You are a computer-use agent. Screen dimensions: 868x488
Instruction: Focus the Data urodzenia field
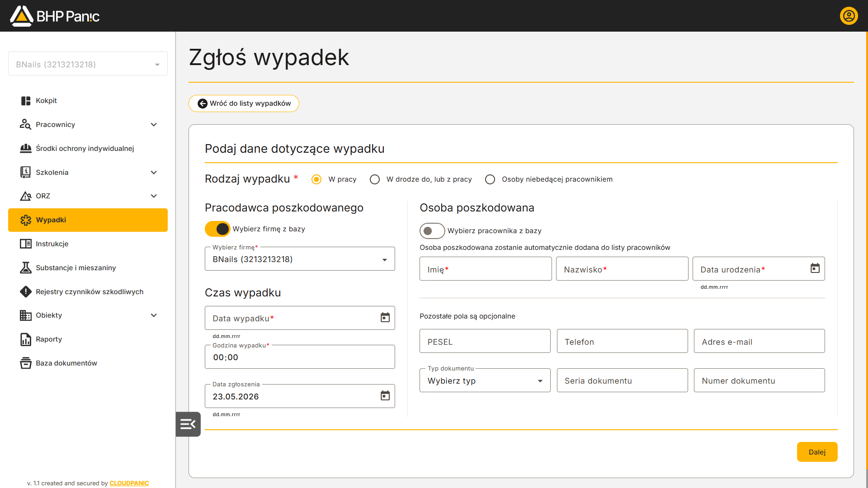coord(759,269)
